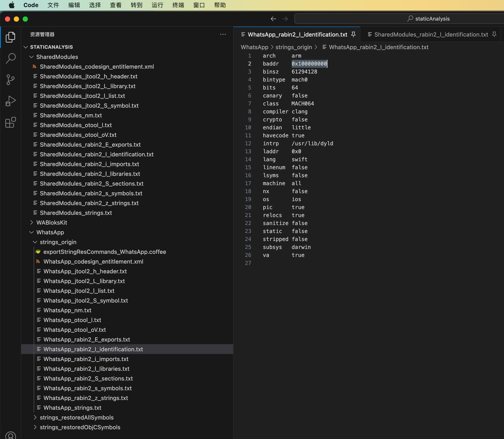Open the Explorer view in activity bar
The image size is (504, 439).
pyautogui.click(x=11, y=37)
